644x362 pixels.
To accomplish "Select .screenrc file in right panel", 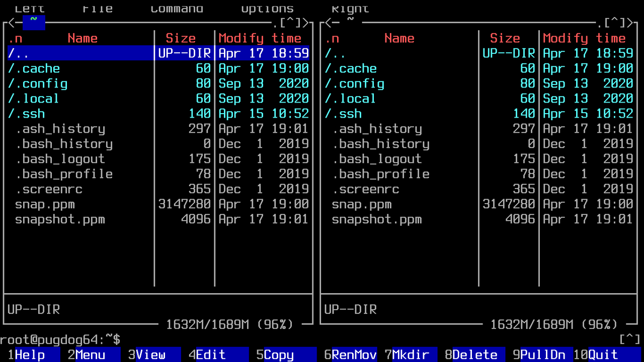I will click(x=479, y=189).
